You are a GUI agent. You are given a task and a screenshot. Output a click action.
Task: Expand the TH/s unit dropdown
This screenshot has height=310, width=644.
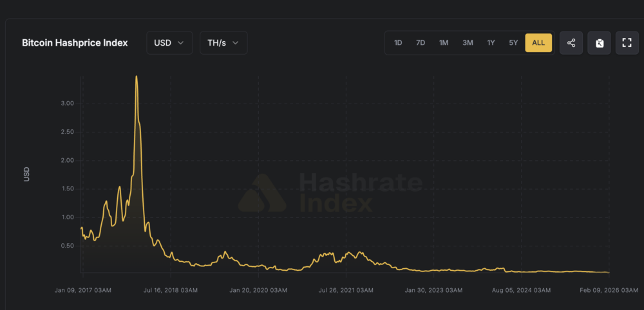(223, 43)
